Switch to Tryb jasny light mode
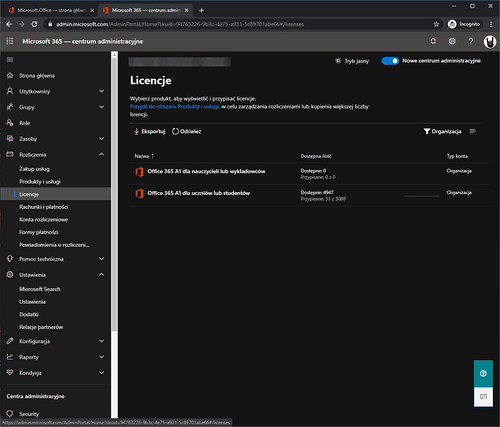The width and height of the screenshot is (500, 427). point(352,61)
